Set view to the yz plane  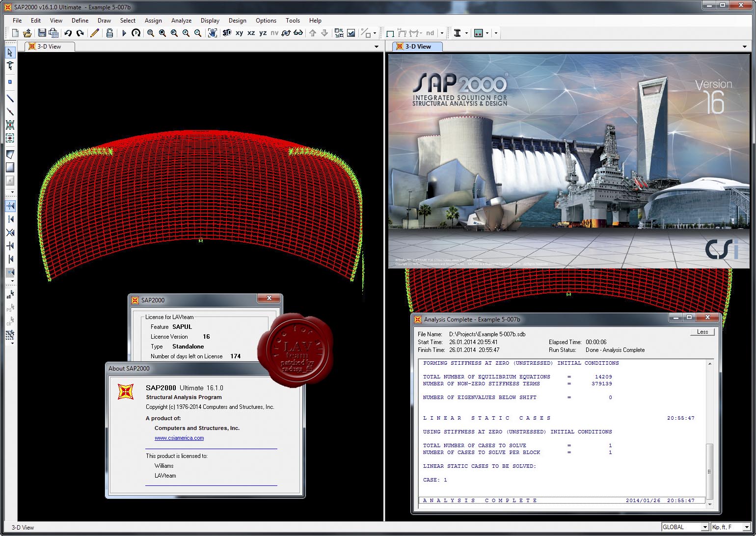[x=263, y=33]
